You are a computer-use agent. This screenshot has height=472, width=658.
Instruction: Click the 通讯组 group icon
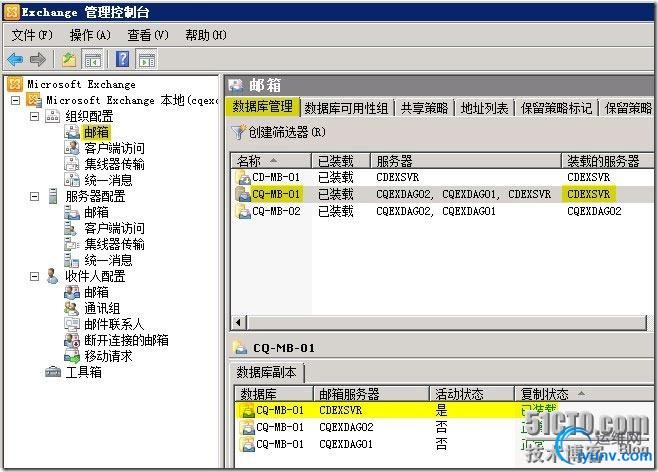72,308
